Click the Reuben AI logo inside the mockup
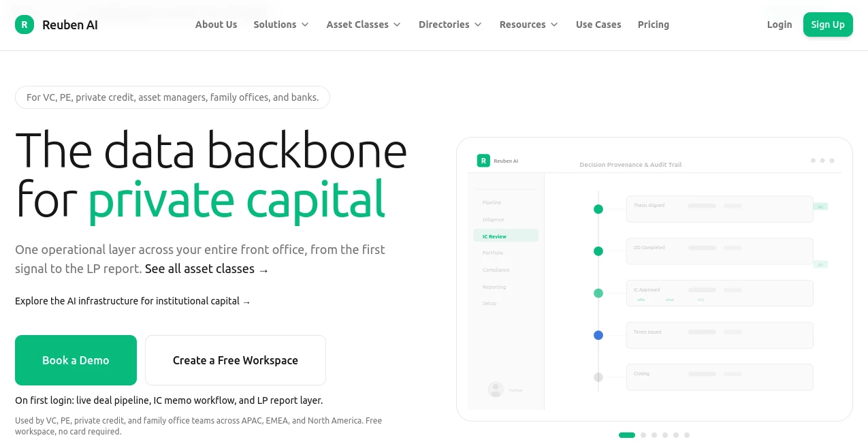 coord(483,161)
